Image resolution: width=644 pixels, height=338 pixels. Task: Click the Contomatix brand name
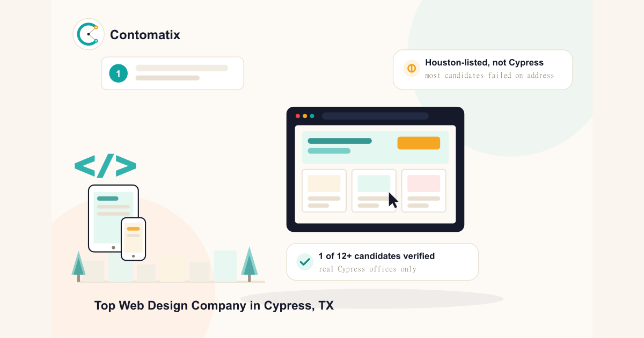145,35
